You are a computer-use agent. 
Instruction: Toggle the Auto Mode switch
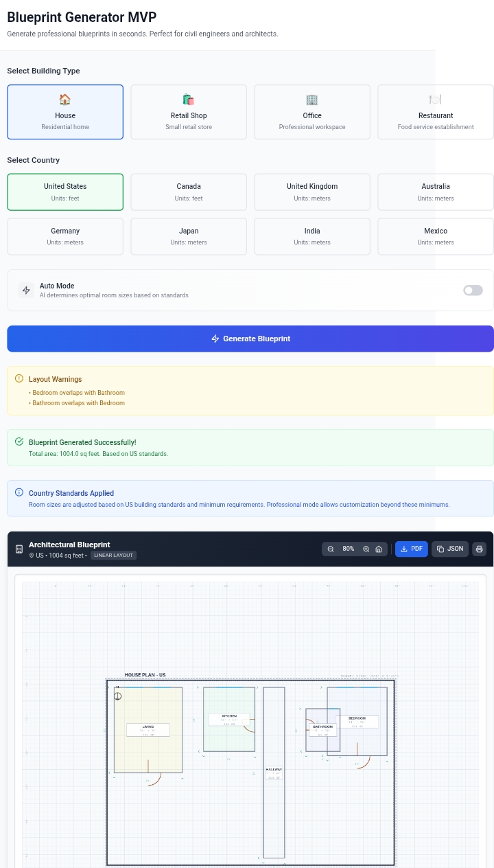tap(473, 290)
